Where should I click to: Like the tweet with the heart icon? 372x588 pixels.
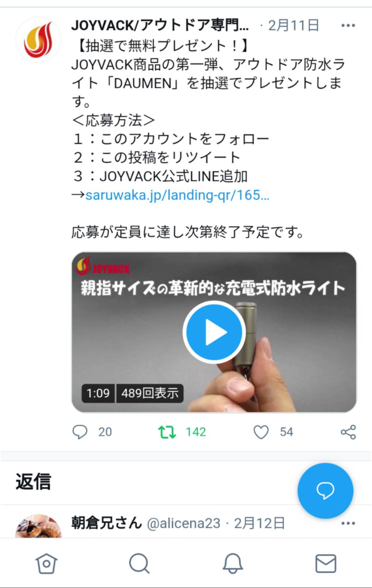[261, 432]
